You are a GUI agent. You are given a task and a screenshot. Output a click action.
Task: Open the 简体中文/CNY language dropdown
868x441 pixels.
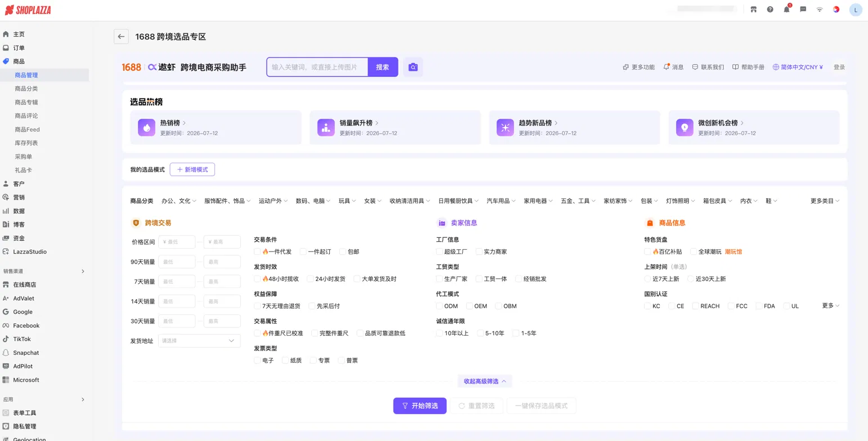(x=798, y=67)
